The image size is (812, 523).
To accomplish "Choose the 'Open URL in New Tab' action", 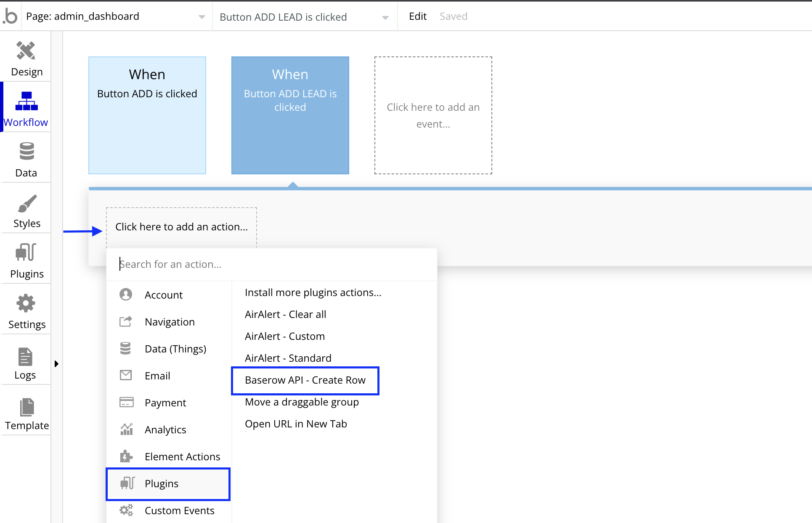I will tap(296, 424).
